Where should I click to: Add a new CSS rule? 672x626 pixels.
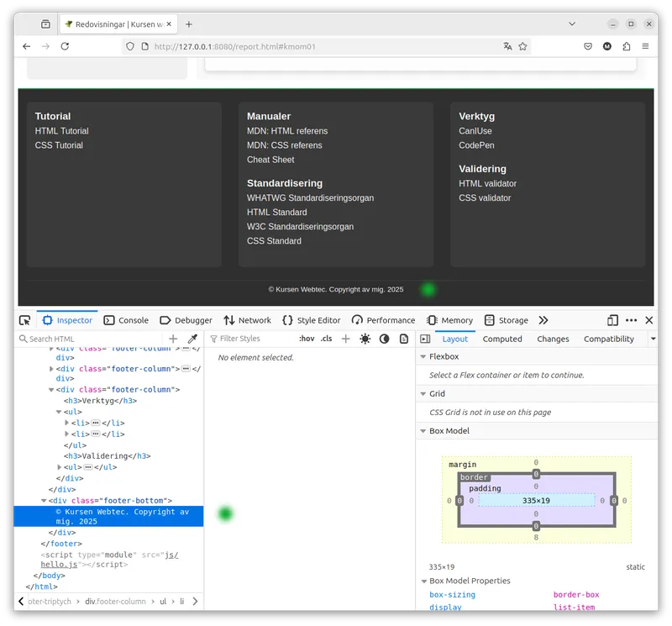tap(345, 339)
